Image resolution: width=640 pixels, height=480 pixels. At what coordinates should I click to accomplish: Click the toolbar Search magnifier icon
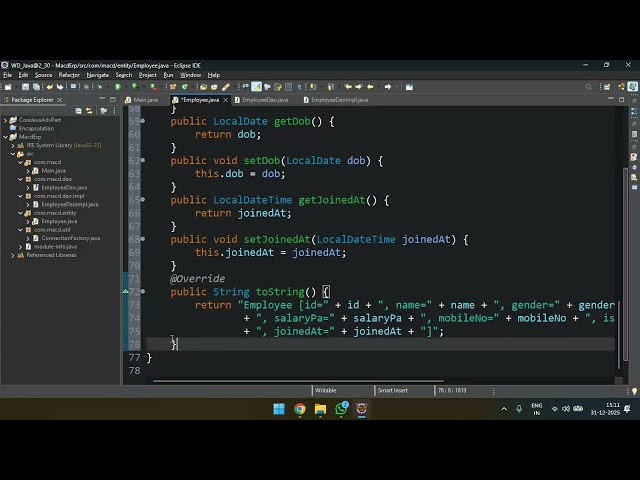point(589,87)
